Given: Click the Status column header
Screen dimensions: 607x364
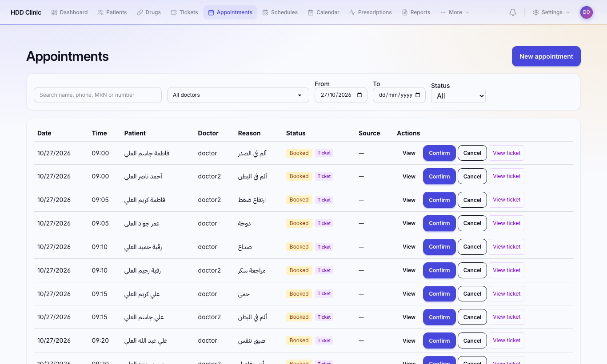Looking at the screenshot, I should pos(296,133).
